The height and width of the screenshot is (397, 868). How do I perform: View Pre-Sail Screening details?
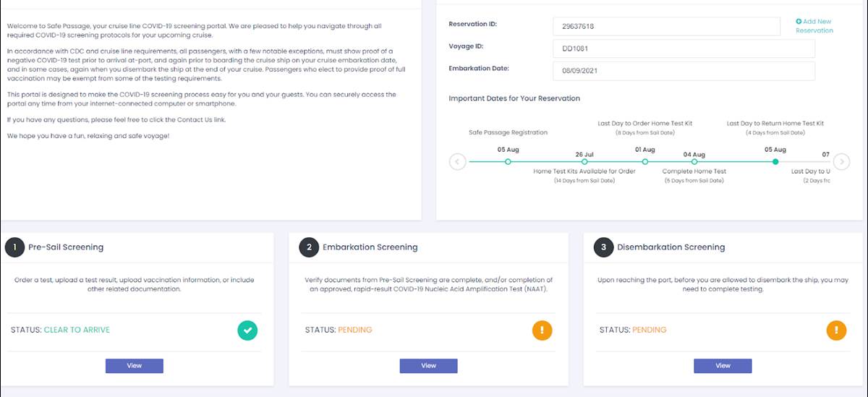coord(135,366)
